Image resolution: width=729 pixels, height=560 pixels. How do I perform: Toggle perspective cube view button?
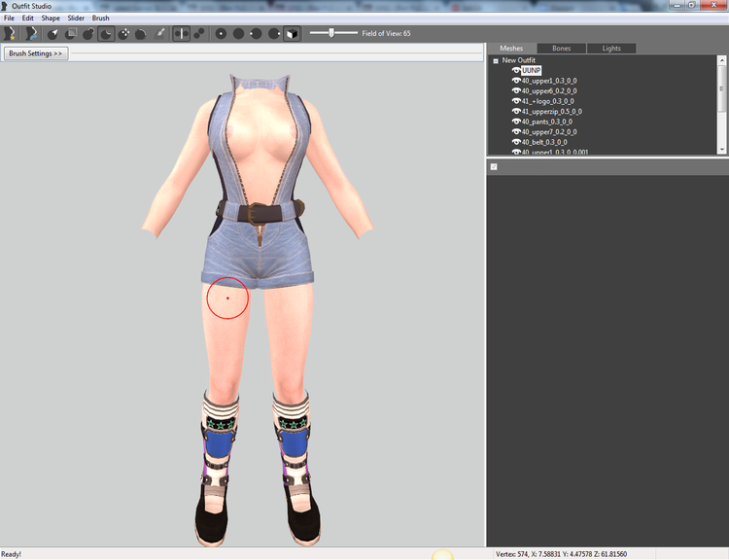(292, 33)
